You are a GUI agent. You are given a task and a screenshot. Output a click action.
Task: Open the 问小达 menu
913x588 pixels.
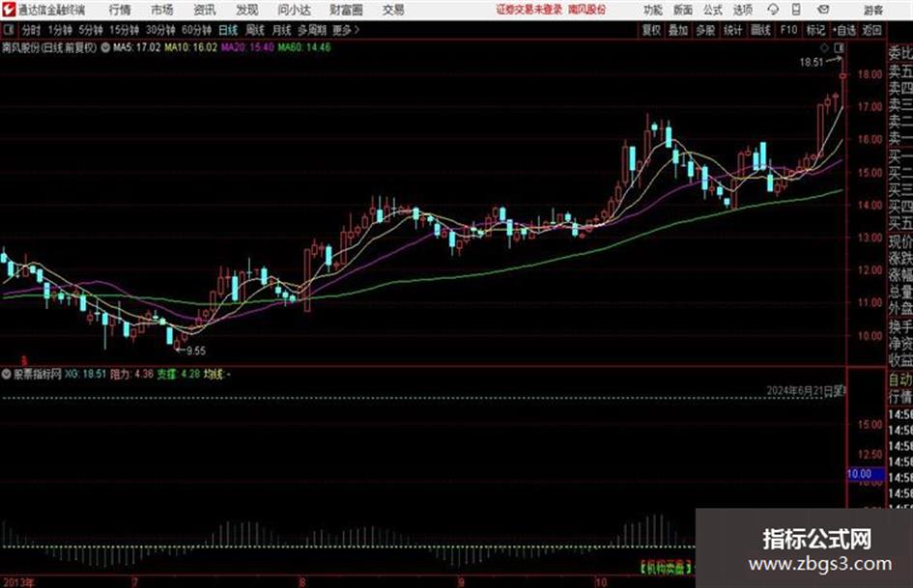point(294,10)
